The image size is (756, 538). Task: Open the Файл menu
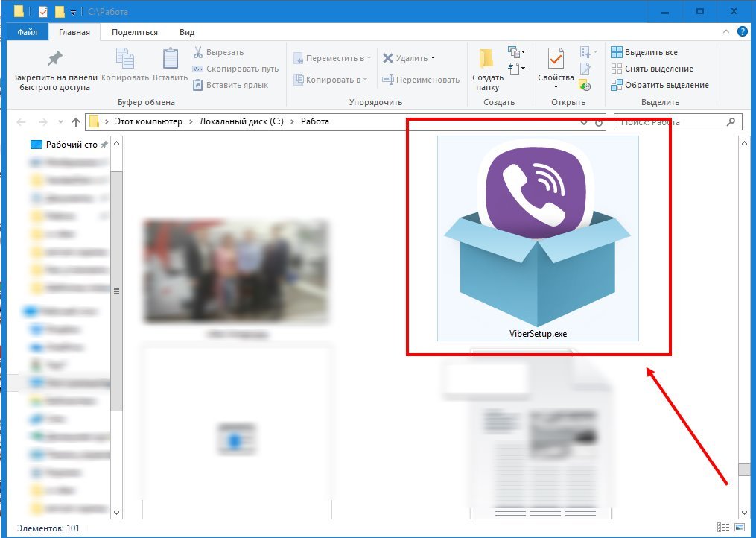pyautogui.click(x=27, y=32)
